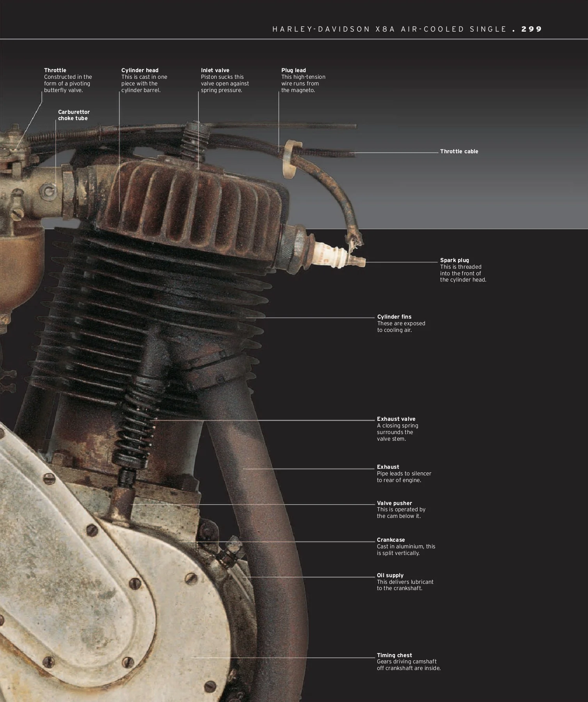Image resolution: width=588 pixels, height=702 pixels.
Task: Click the 'Plug lead' label heading
Action: pyautogui.click(x=293, y=70)
